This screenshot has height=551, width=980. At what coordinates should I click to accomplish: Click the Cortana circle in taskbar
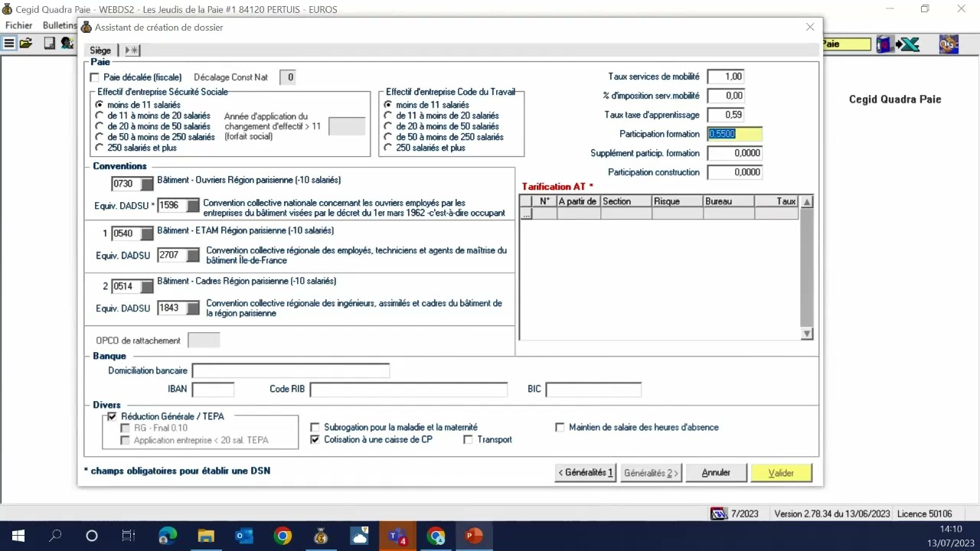pos(92,536)
